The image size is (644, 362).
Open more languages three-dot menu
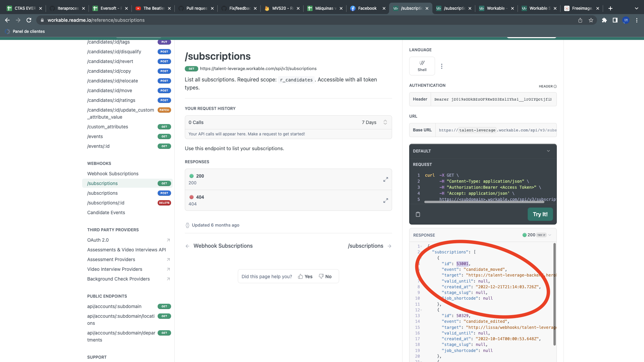pos(442,66)
